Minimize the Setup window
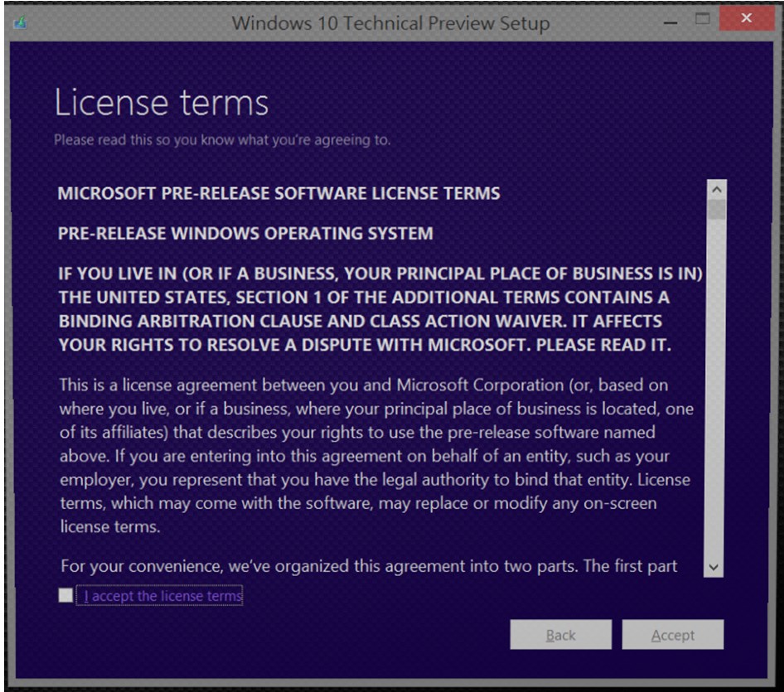 coord(670,22)
